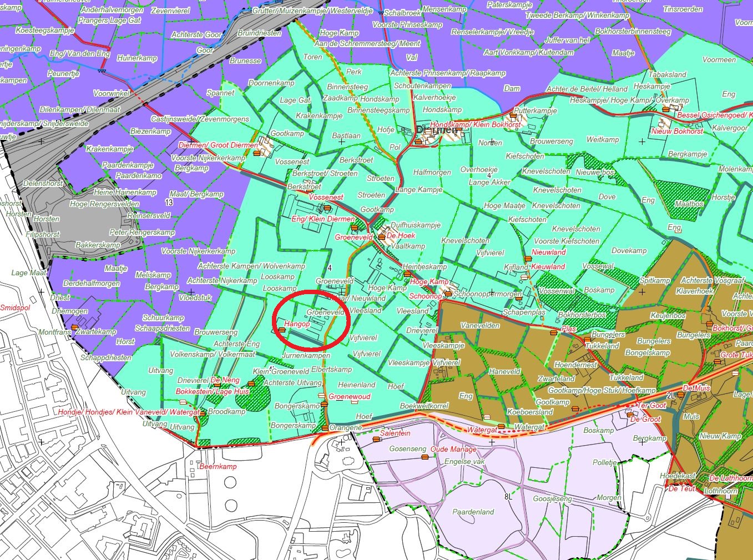753x560 pixels.
Task: Select the Boekweitkorrel field label
Action: coord(424,406)
